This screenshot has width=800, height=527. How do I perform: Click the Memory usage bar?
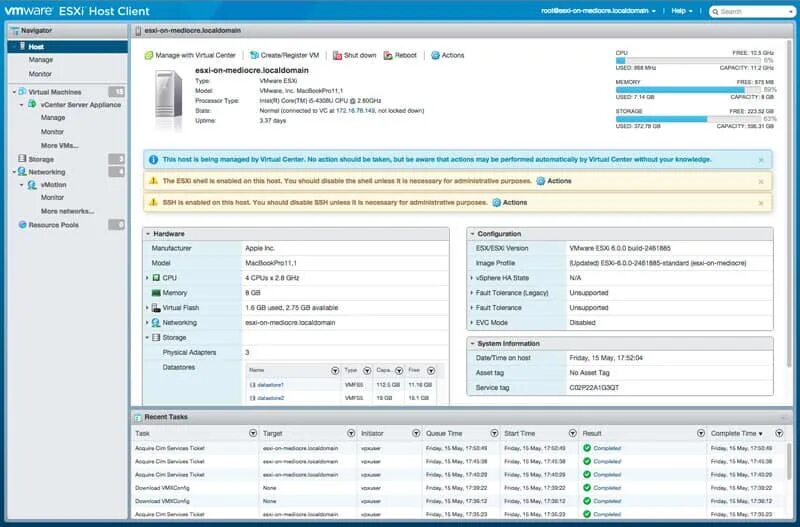click(x=688, y=89)
